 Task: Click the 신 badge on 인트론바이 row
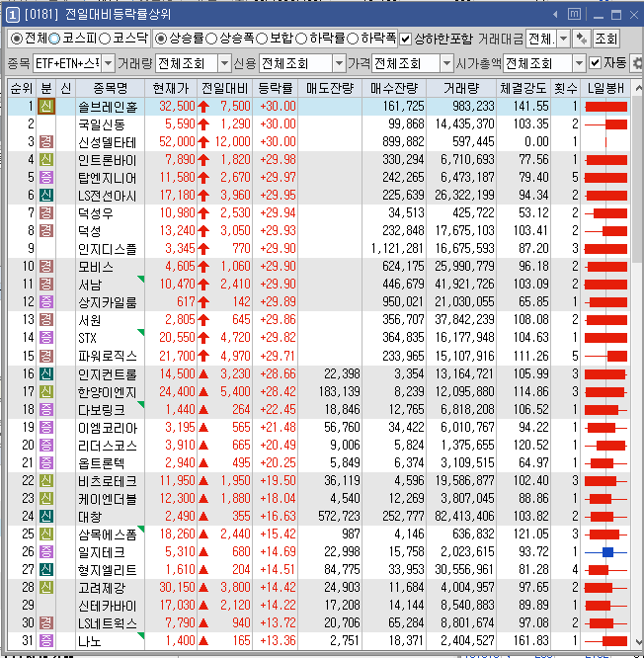pyautogui.click(x=46, y=159)
